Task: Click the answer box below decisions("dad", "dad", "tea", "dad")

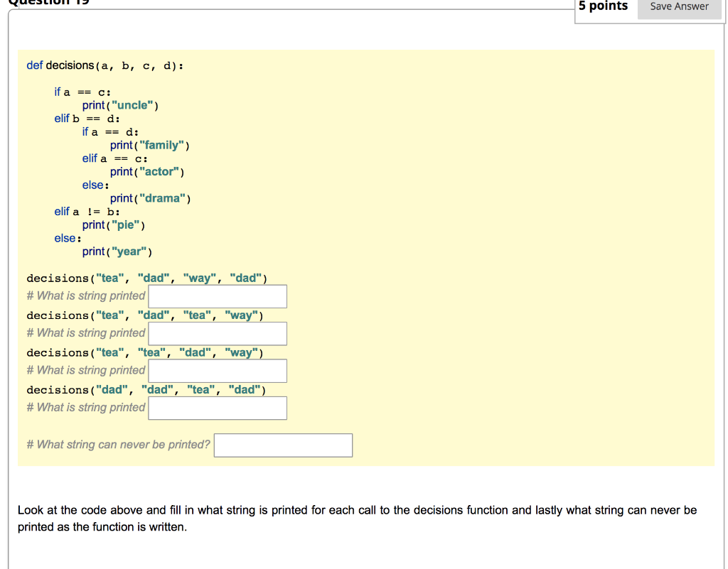Action: click(x=217, y=408)
